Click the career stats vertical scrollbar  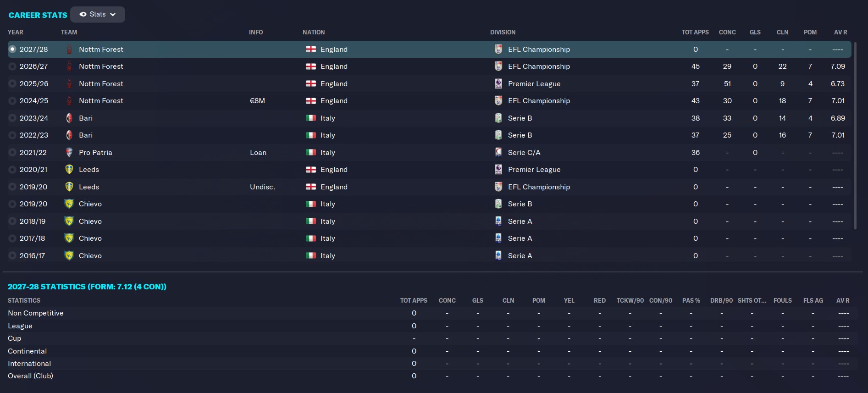coord(855,135)
